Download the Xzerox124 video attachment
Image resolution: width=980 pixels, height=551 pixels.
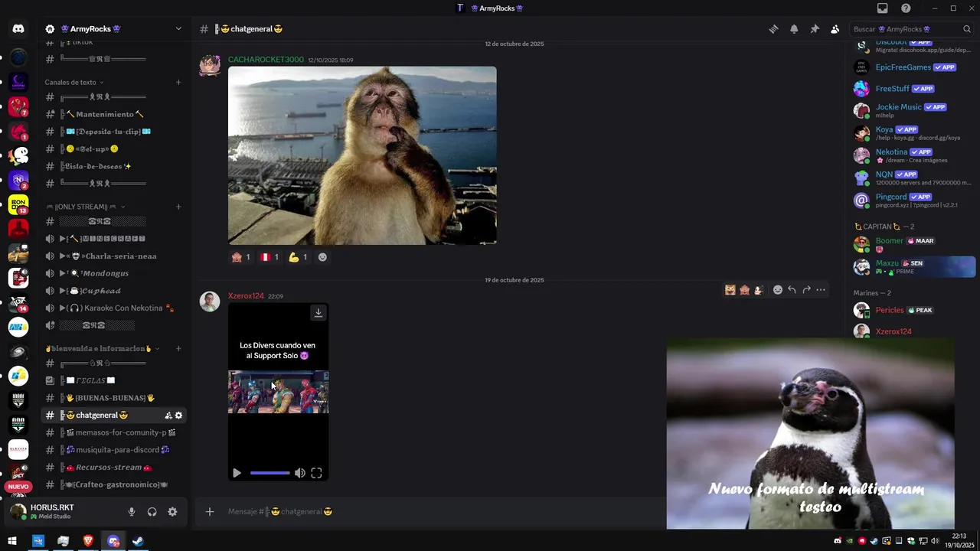pos(318,312)
